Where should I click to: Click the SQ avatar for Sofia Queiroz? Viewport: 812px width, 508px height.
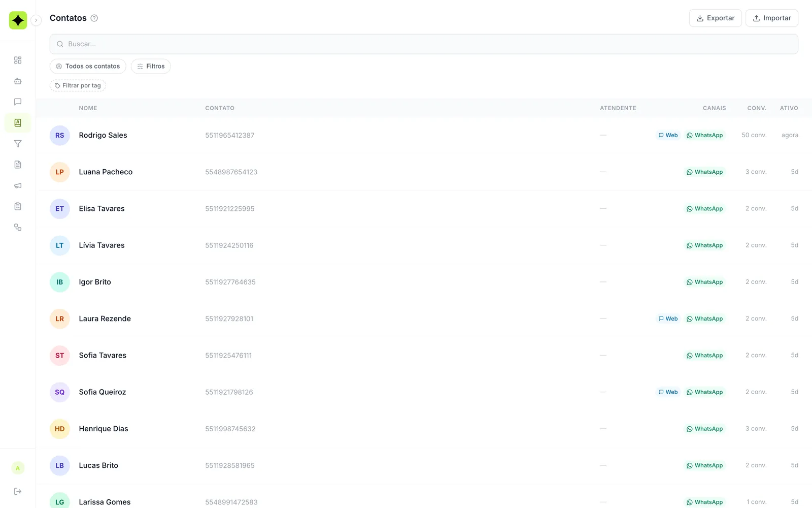click(x=59, y=392)
